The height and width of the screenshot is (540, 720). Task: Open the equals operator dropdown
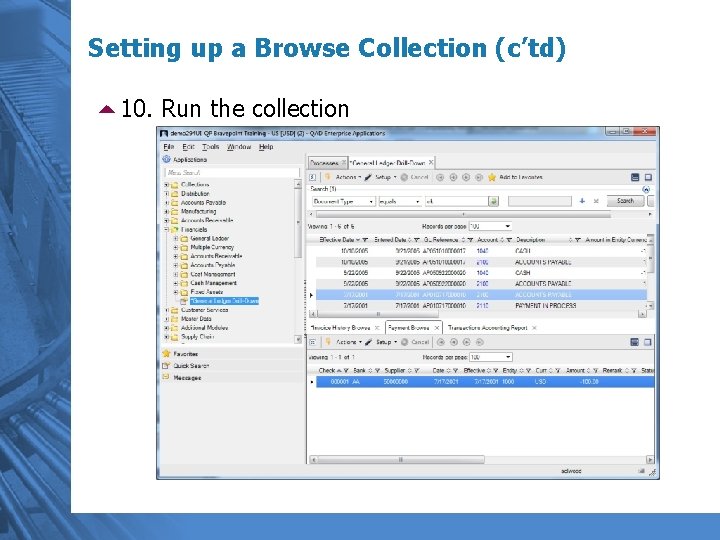tap(417, 202)
